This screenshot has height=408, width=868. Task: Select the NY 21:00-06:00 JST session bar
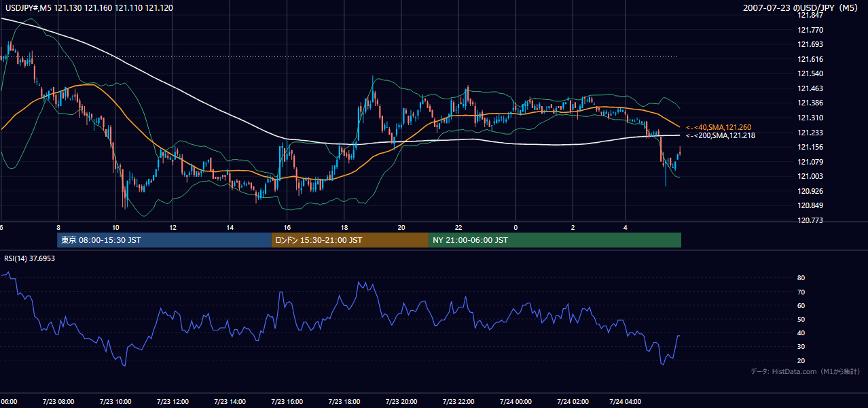(x=555, y=240)
